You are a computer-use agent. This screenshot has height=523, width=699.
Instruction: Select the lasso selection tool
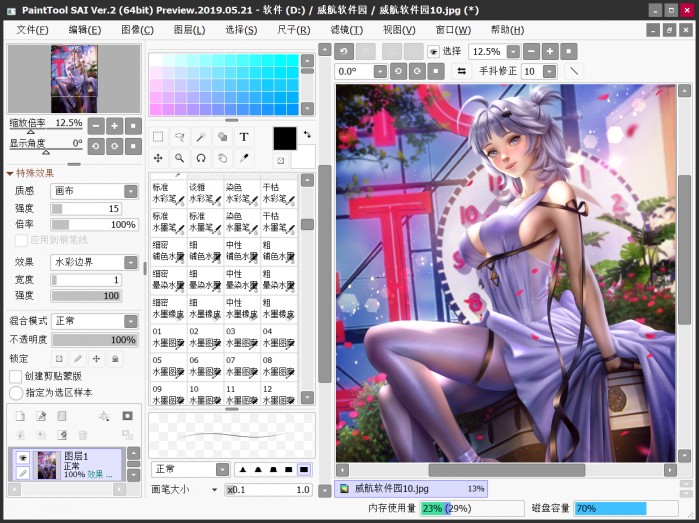[180, 137]
